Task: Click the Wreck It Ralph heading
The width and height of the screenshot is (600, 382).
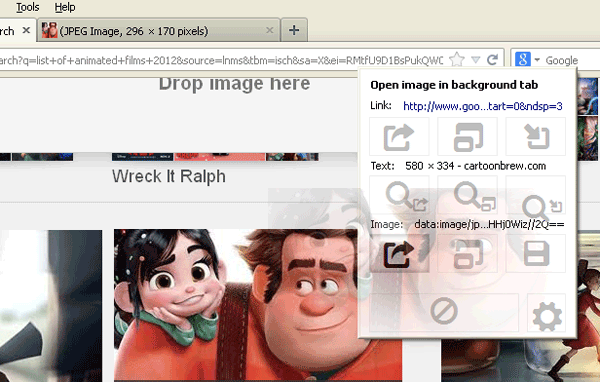Action: pos(169,176)
